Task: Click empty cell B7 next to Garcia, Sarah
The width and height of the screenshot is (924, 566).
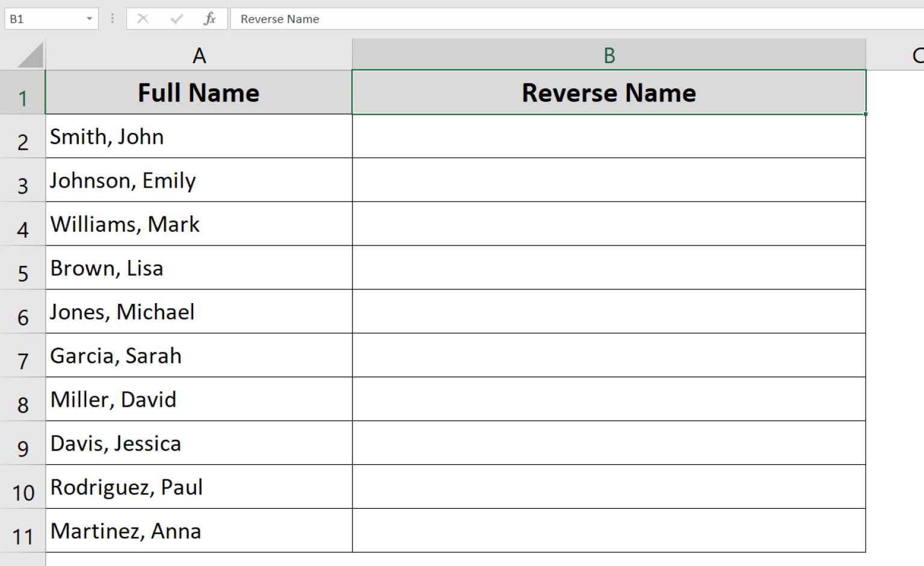Action: pos(609,355)
